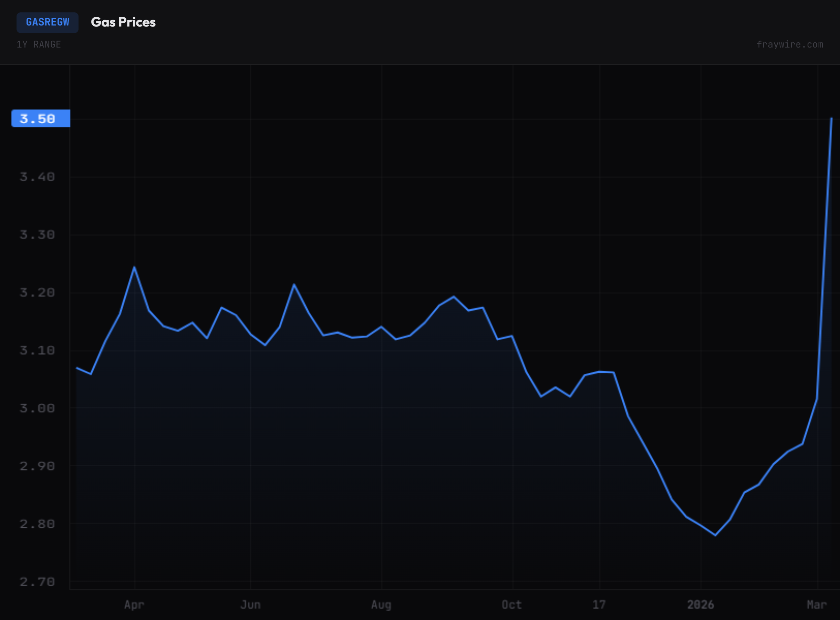
Task: Select the 2026 year marker on axis
Action: click(701, 604)
